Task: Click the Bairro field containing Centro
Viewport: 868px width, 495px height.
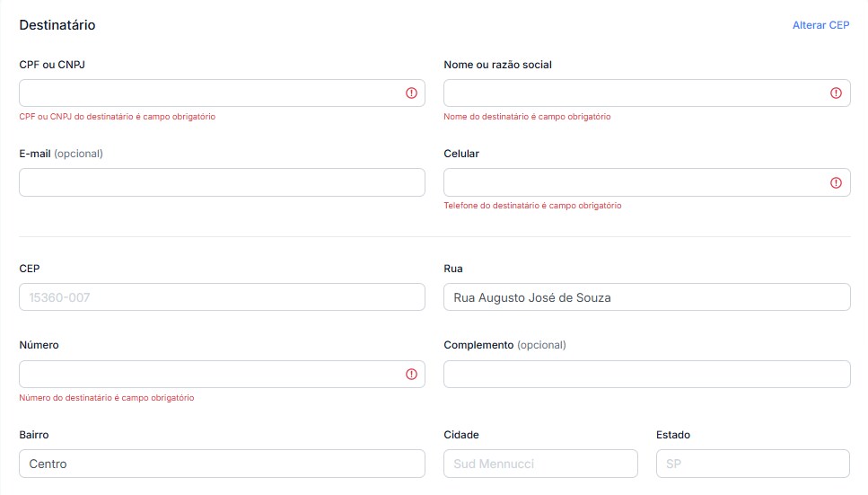Action: (x=222, y=464)
